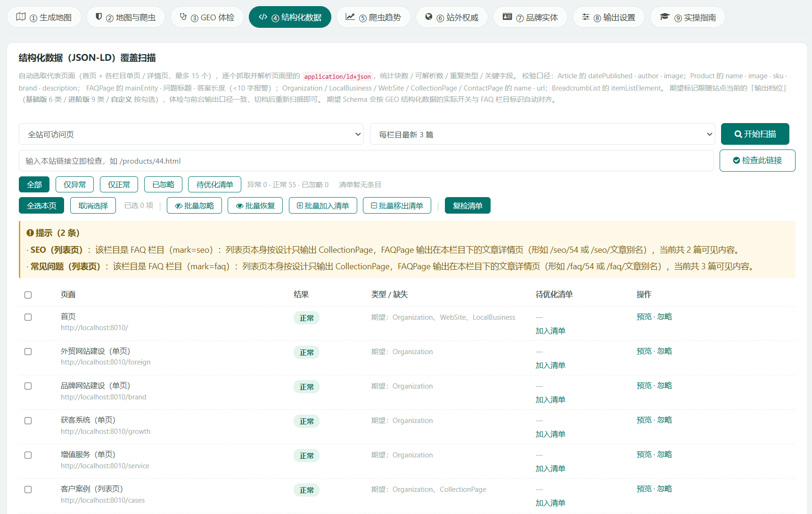Click 忽略 in the 品牌网站建设 row
This screenshot has width=812, height=514.
point(664,385)
